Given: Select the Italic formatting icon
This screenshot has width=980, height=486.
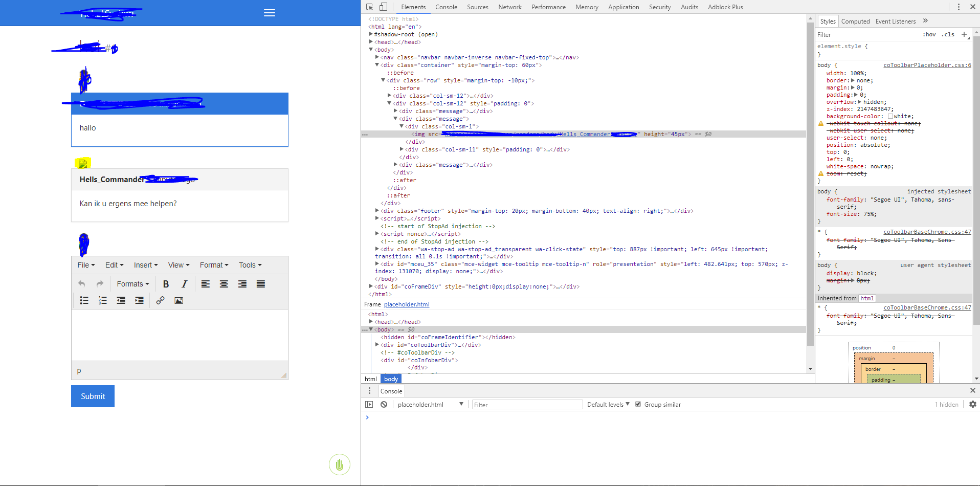Looking at the screenshot, I should click(x=184, y=283).
